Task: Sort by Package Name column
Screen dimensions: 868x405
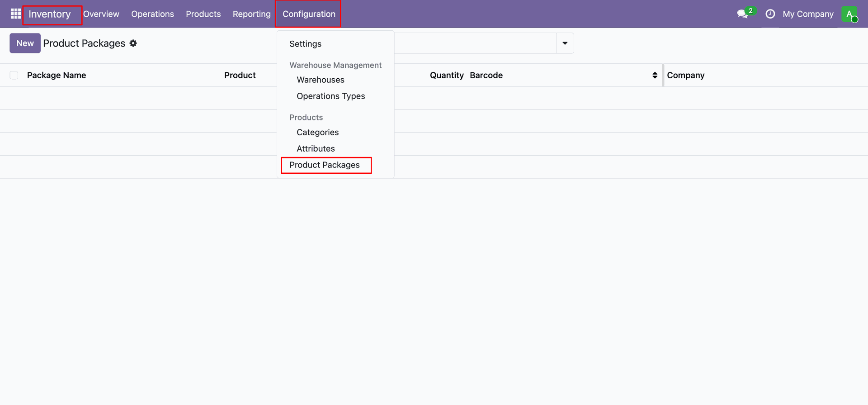Action: (x=57, y=75)
